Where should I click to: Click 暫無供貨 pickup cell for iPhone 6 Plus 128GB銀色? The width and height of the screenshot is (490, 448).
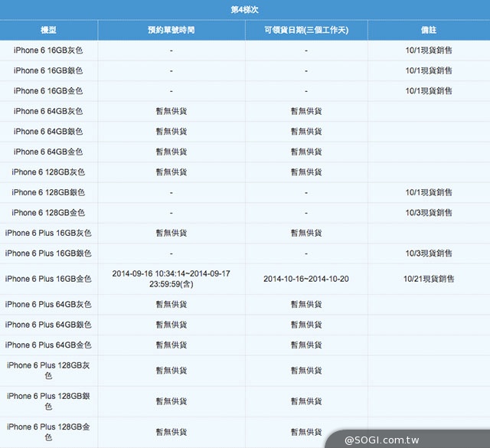tap(306, 401)
